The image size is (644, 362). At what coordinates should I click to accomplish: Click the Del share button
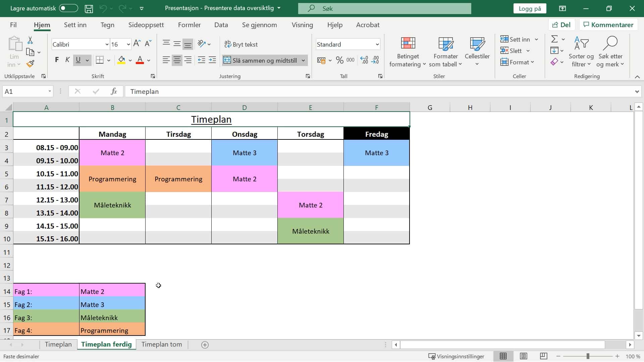pyautogui.click(x=561, y=25)
